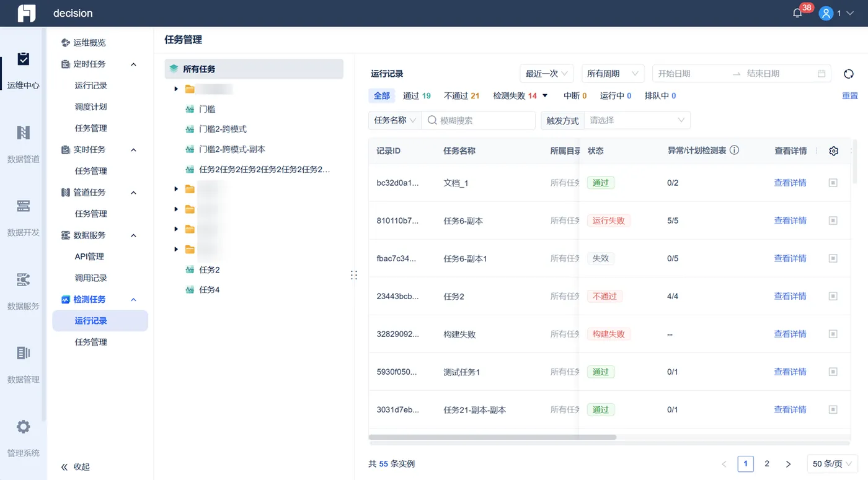
Task: Click the info icon beside 异常/计划检测表
Action: click(x=734, y=150)
